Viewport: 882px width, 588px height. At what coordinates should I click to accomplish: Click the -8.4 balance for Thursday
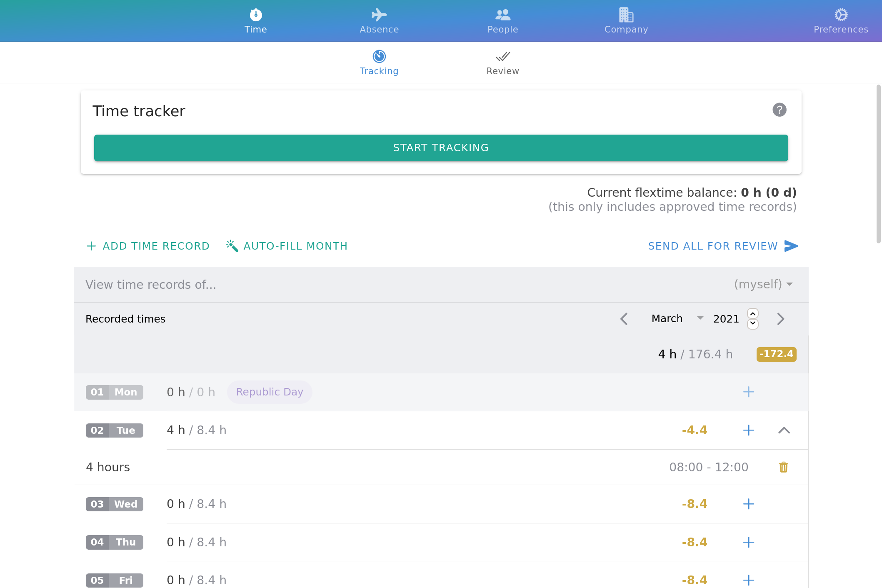[x=695, y=542]
